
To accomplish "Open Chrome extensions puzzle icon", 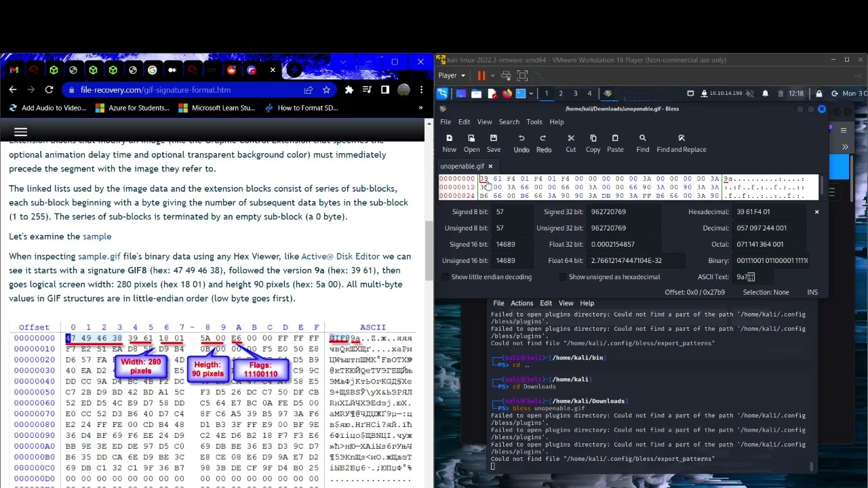I will click(x=349, y=89).
